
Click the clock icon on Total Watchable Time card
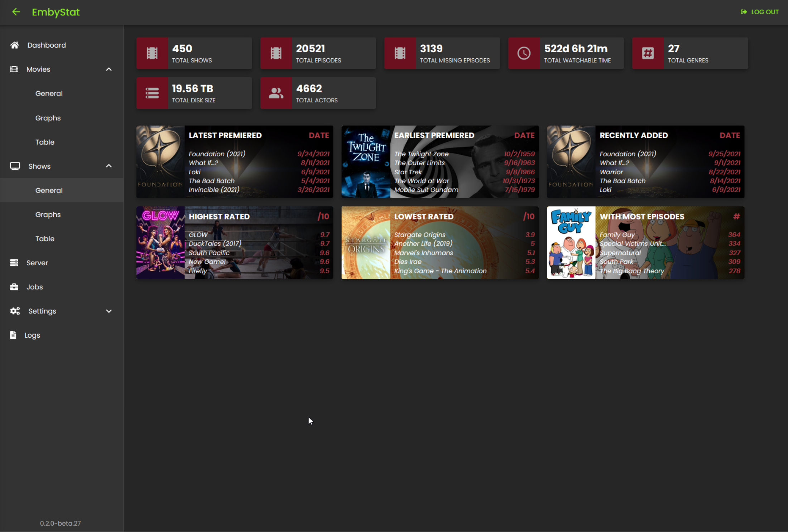tap(524, 53)
